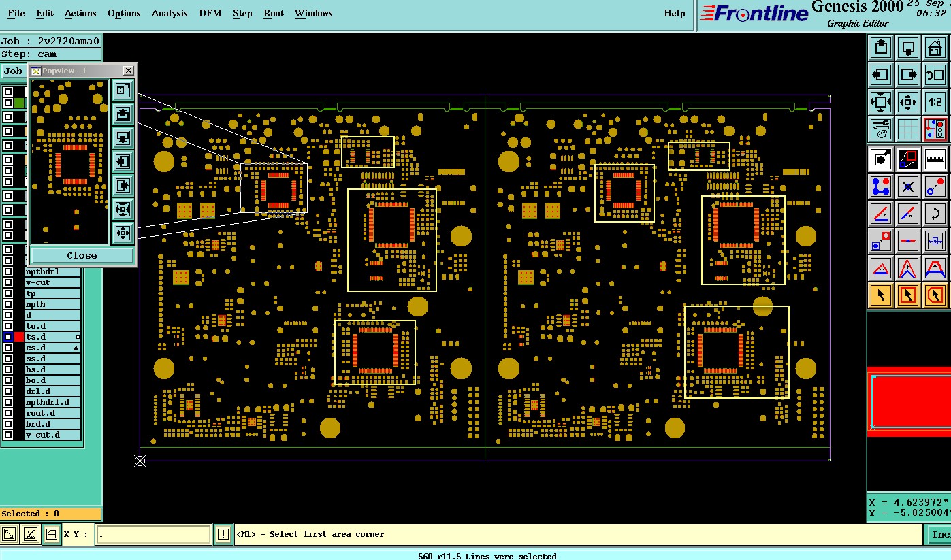Image resolution: width=951 pixels, height=560 pixels.
Task: Toggle visibility checkbox for npth layer
Action: [x=8, y=304]
